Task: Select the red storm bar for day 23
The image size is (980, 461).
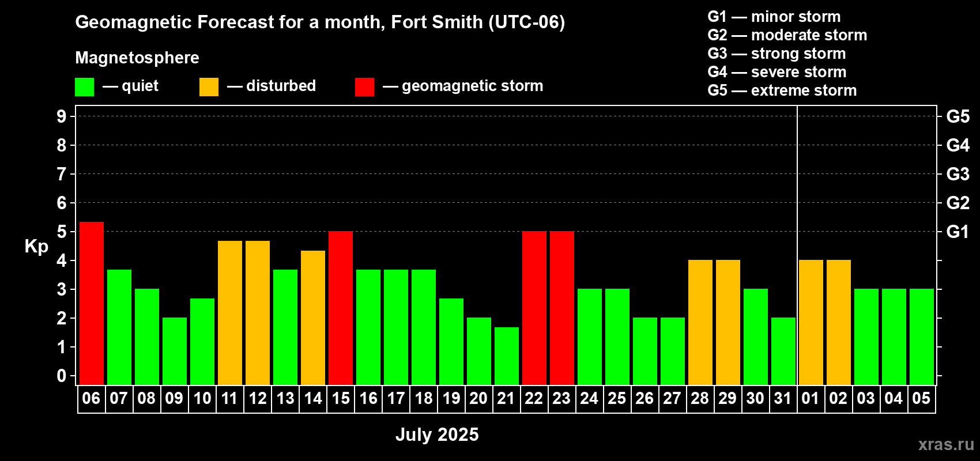Action: pyautogui.click(x=562, y=308)
